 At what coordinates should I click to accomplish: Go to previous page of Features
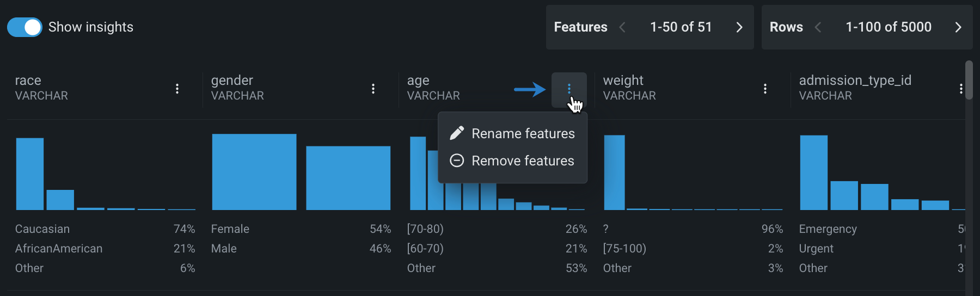point(622,27)
